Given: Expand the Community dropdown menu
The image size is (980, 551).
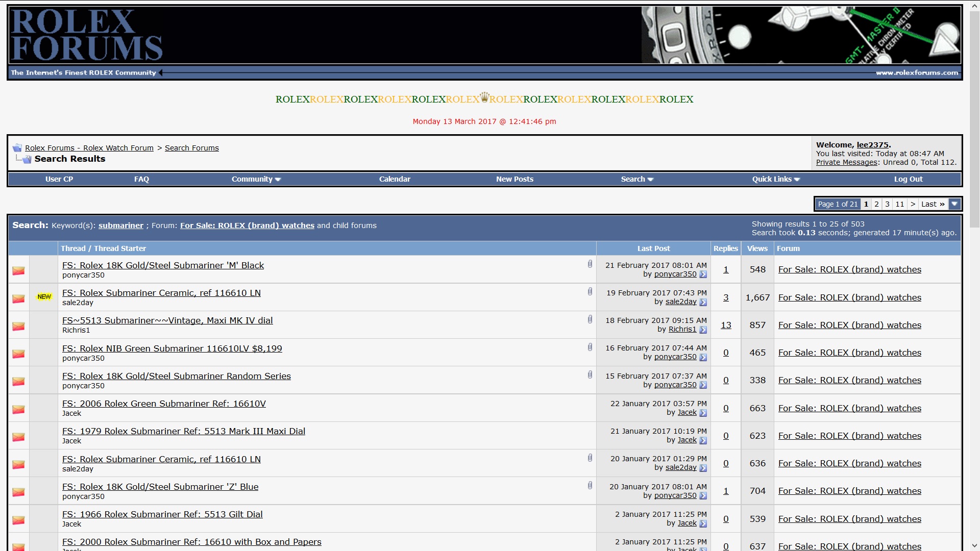Looking at the screenshot, I should point(256,179).
